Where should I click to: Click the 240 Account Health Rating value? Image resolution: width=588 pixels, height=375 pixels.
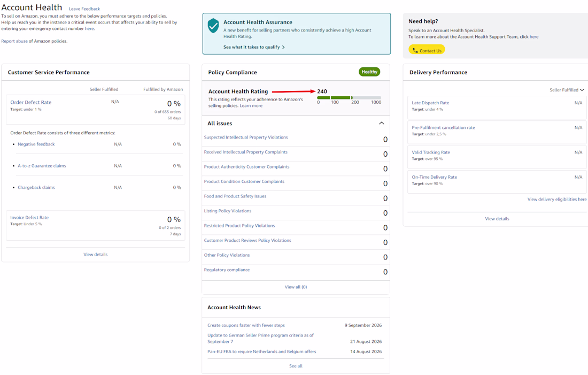[322, 91]
